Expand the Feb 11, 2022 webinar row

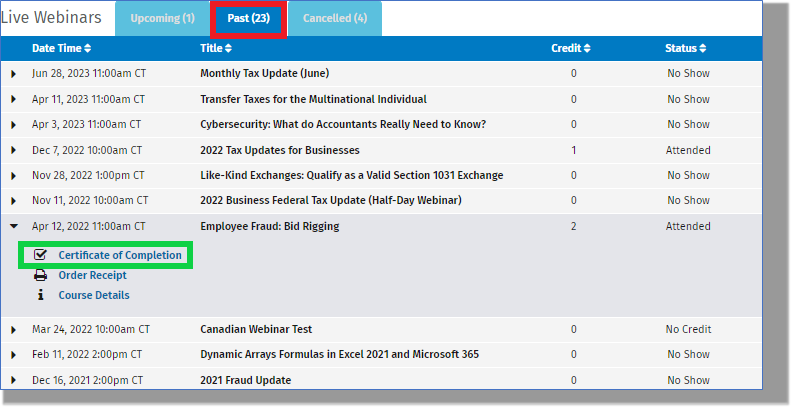point(14,355)
